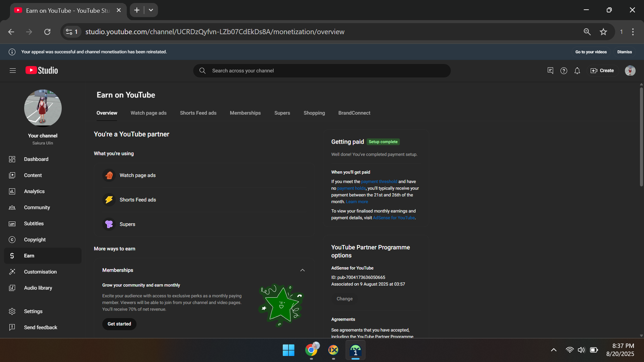Open the Help question mark icon

click(564, 70)
